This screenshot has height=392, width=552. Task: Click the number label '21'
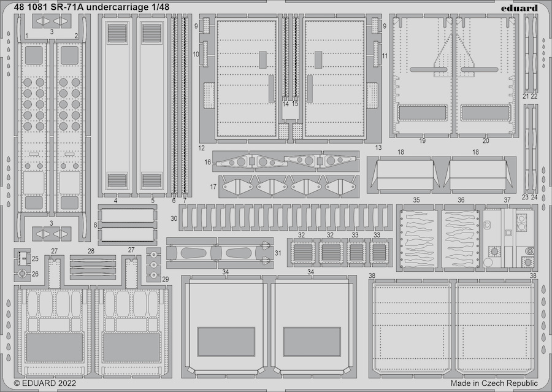[x=526, y=96]
